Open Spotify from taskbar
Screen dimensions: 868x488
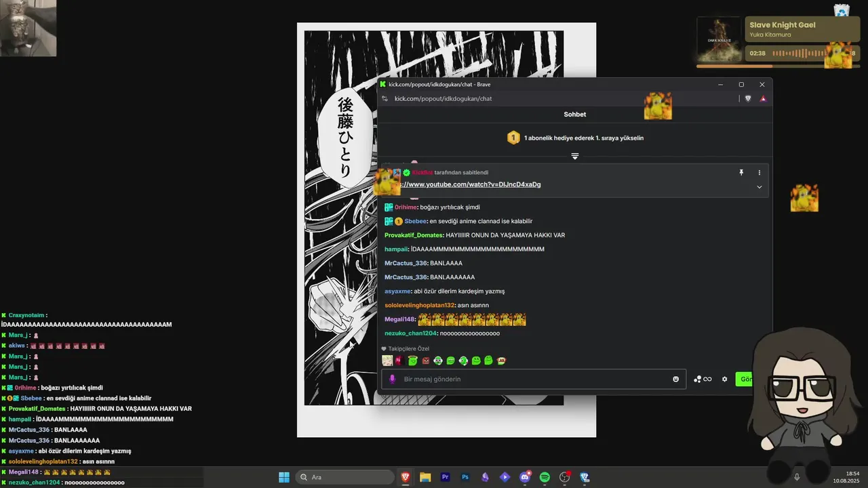(x=545, y=477)
